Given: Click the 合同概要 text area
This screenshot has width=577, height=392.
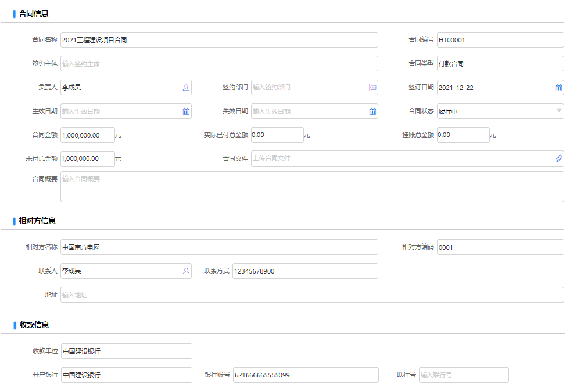Looking at the screenshot, I should pos(312,187).
